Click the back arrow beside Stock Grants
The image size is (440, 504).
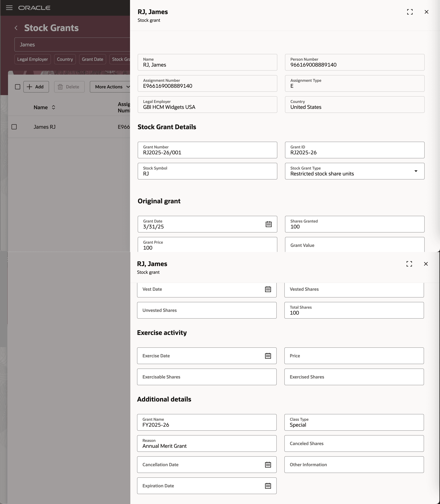tap(16, 28)
